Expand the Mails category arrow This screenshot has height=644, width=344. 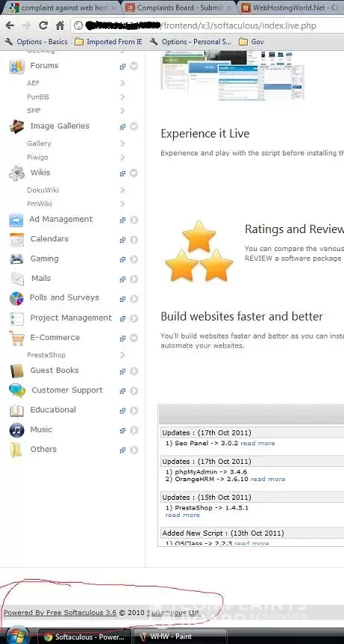(134, 279)
